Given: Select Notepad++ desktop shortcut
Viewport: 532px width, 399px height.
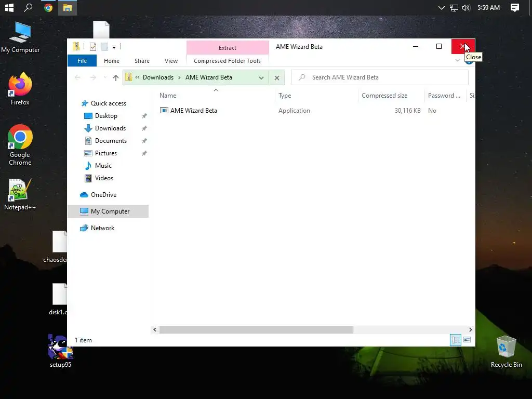Looking at the screenshot, I should (20, 194).
